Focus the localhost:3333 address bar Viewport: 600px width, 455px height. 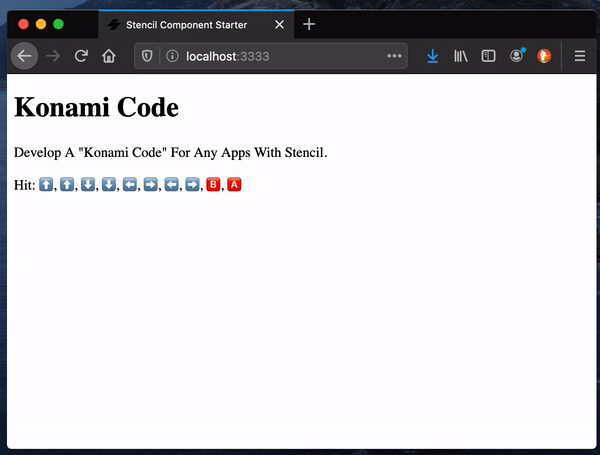pos(271,56)
